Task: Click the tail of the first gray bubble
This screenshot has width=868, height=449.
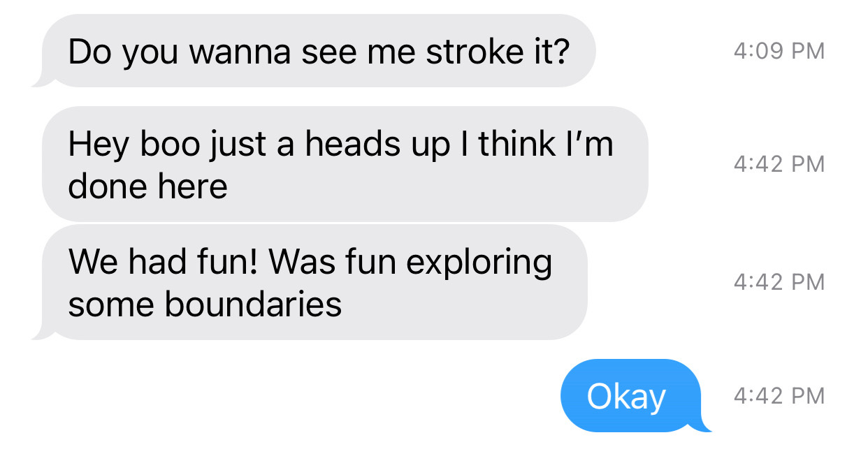Action: coord(43,79)
